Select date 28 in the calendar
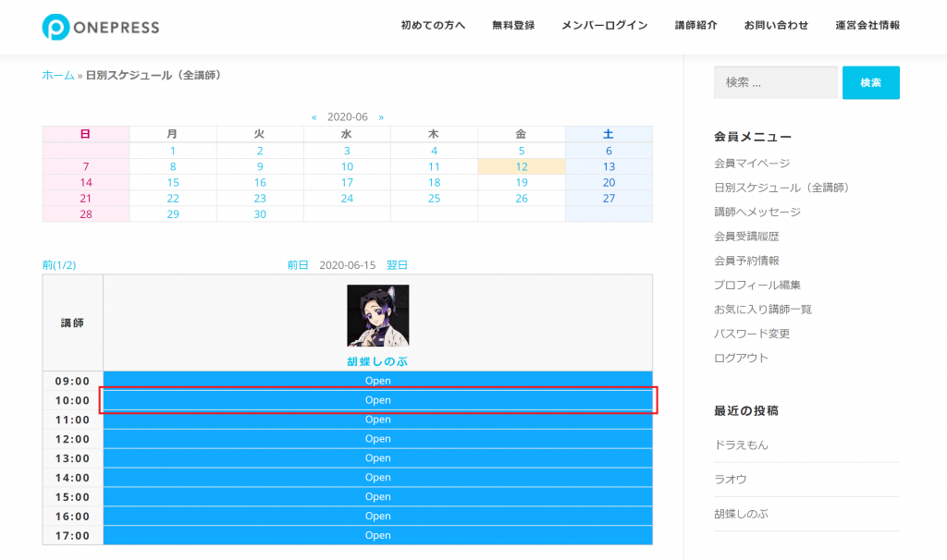This screenshot has height=560, width=947. tap(86, 214)
